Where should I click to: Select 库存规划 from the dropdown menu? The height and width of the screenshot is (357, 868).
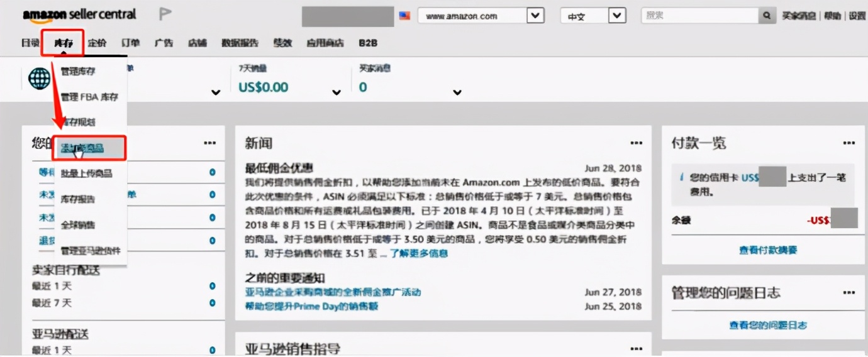(x=78, y=122)
